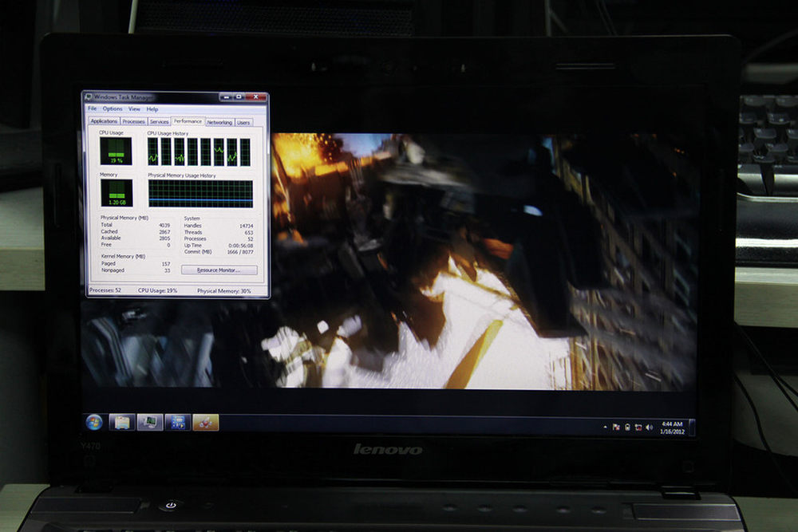798x532 pixels.
Task: Click the status bar text CPU Usage: 19%
Action: click(157, 290)
